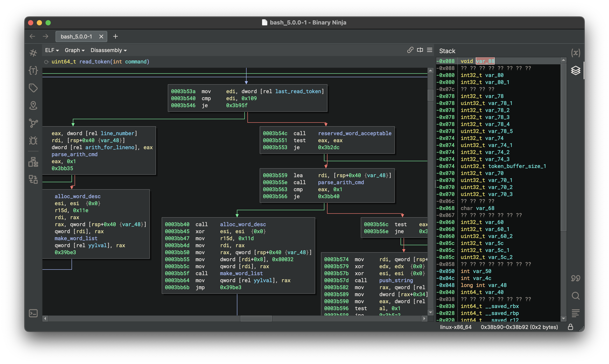Click the horizontal scrollbar thumb of graph
The height and width of the screenshot is (364, 609).
pos(256,318)
